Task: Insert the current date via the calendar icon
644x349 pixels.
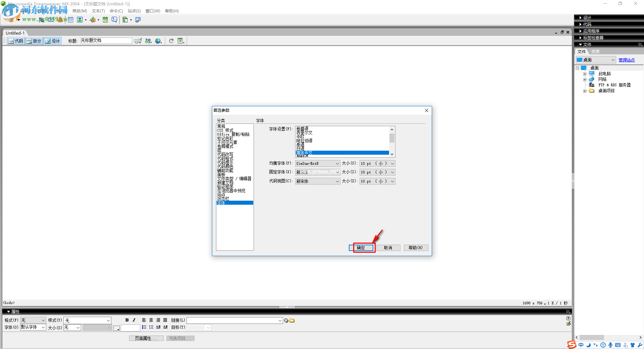Action: click(x=105, y=19)
